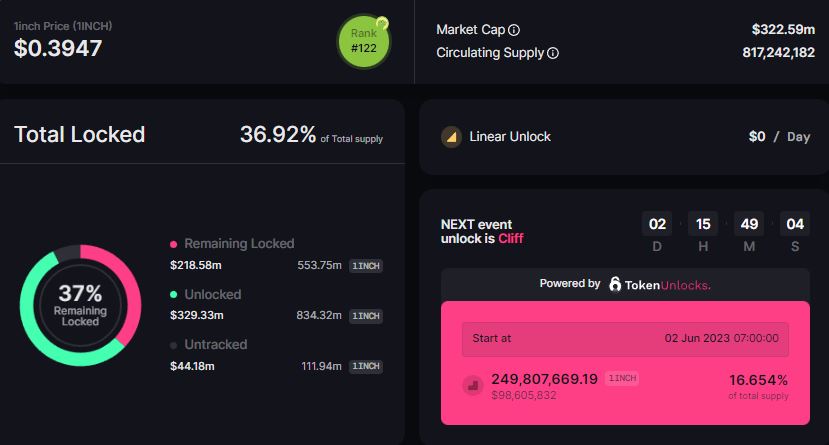Click the TokenUnlocks lock logo icon
829x445 pixels.
(x=615, y=284)
